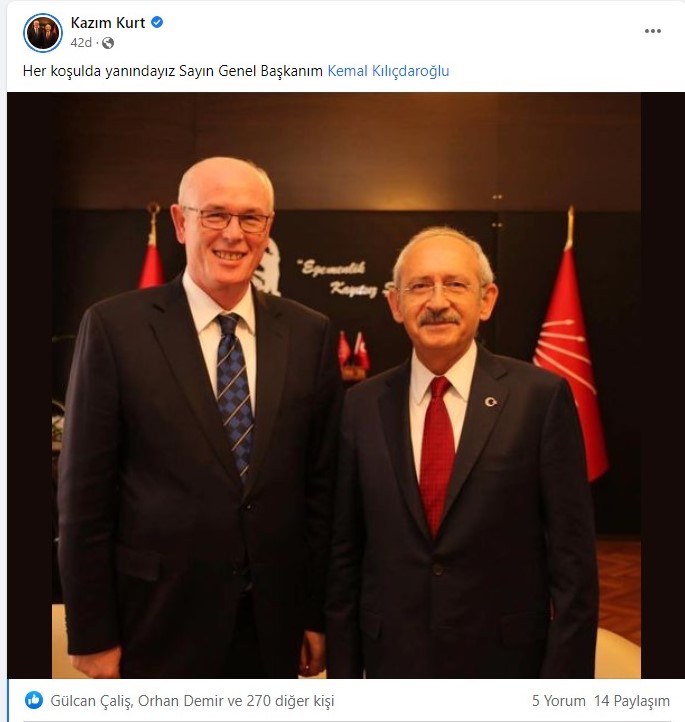Click the caption text Her koşulda yanındayız
Screen dimensions: 685x722
[99, 71]
